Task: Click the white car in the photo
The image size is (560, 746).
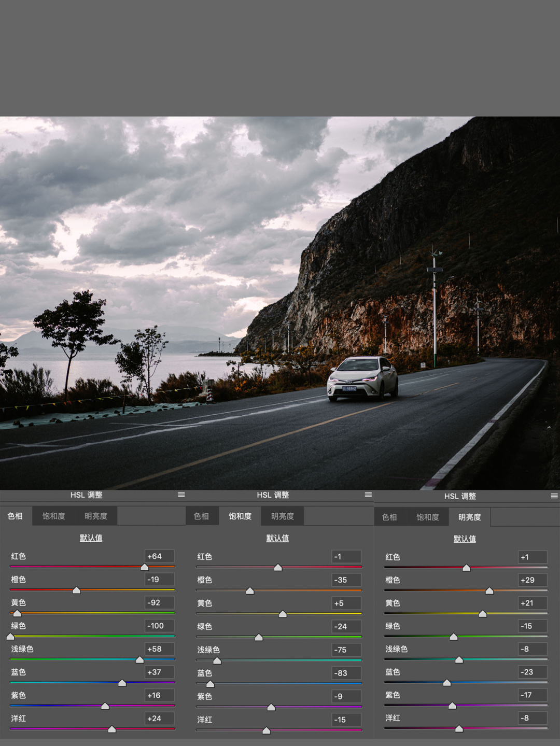Action: tap(362, 379)
